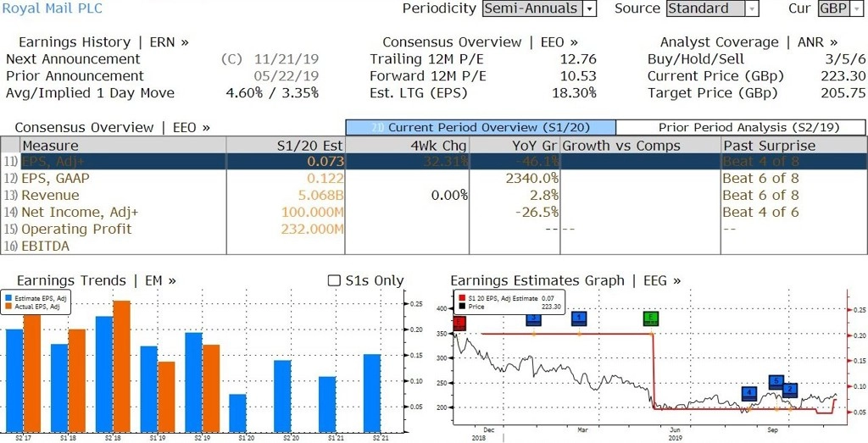Open top Consensus Overview EEO link
The image size is (868, 443).
click(480, 42)
